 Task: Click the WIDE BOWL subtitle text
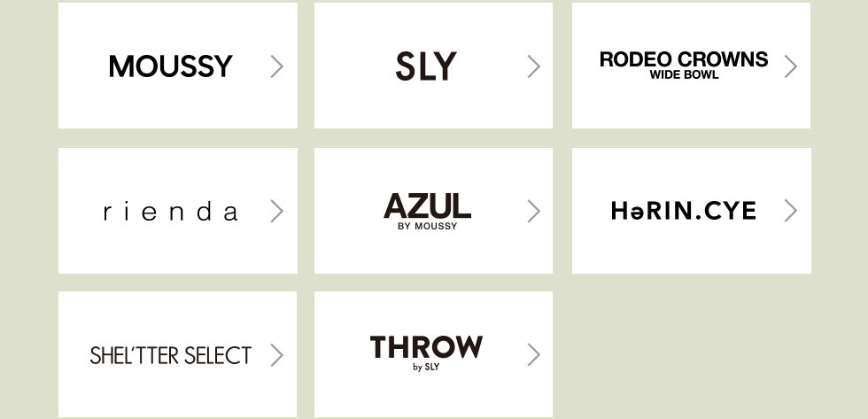click(684, 75)
